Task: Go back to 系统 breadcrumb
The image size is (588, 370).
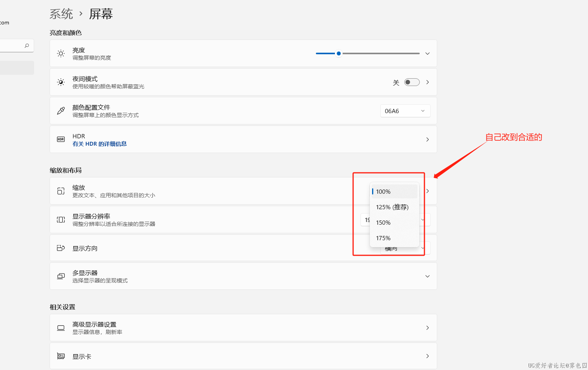Action: pos(61,14)
